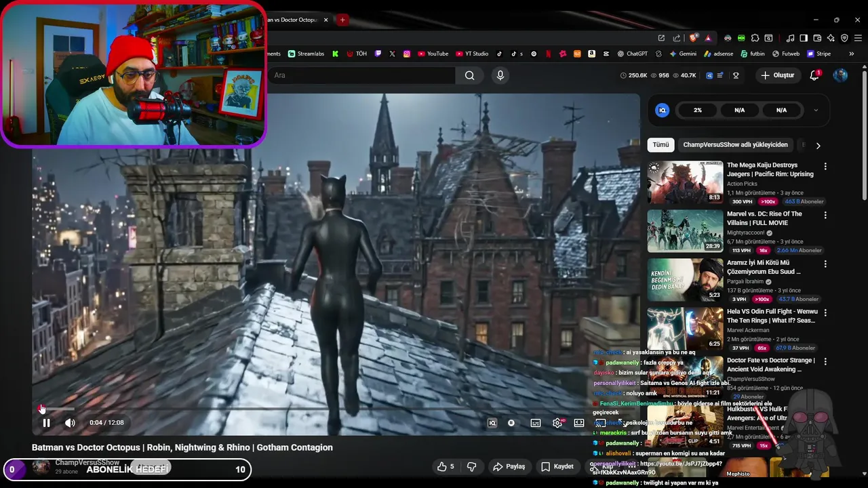
Task: Open options menu for Mega Kaiju video
Action: pyautogui.click(x=825, y=166)
